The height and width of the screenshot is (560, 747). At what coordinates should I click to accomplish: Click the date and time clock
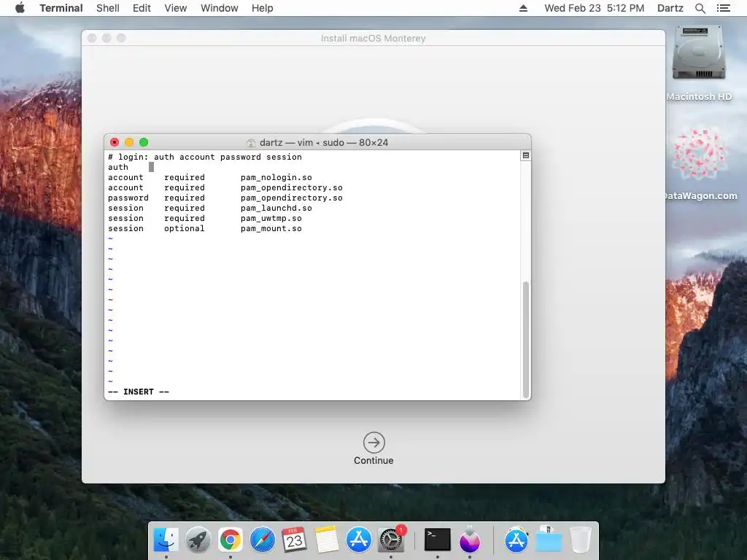594,8
